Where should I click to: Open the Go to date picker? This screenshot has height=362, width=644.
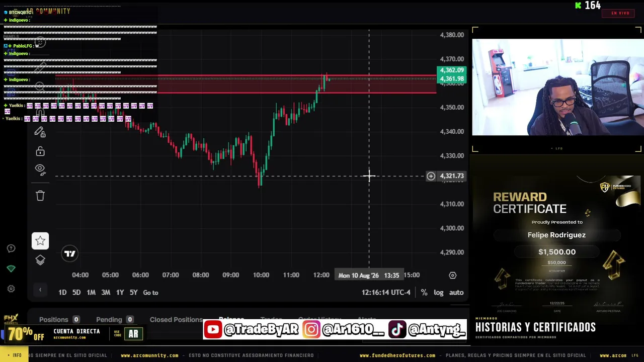point(150,292)
